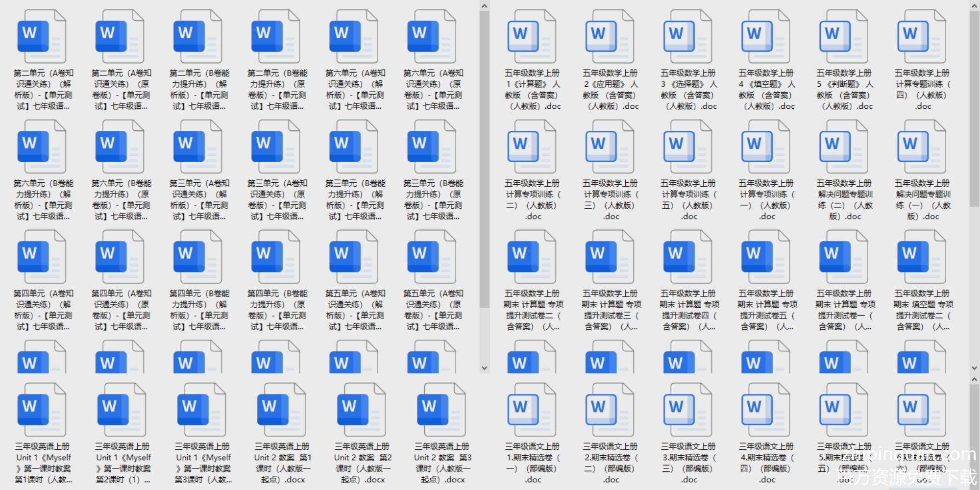The image size is (980, 490).
Task: Select the 第二单元 A卷知识通关练 原卷版 file icon
Action: click(120, 36)
